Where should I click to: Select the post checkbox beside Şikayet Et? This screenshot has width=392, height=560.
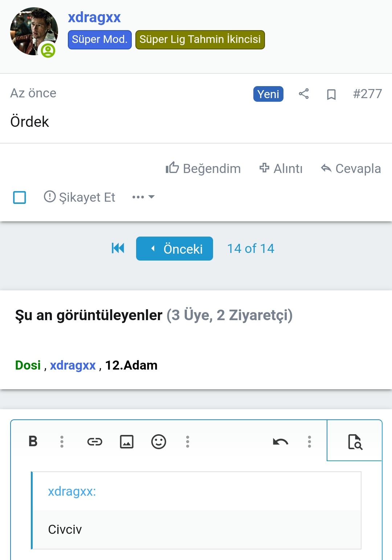click(20, 197)
